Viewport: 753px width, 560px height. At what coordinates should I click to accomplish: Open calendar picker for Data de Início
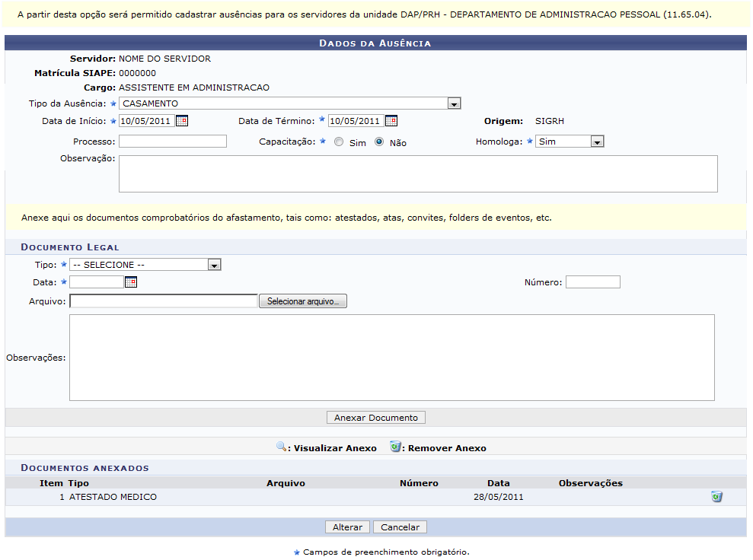(181, 120)
